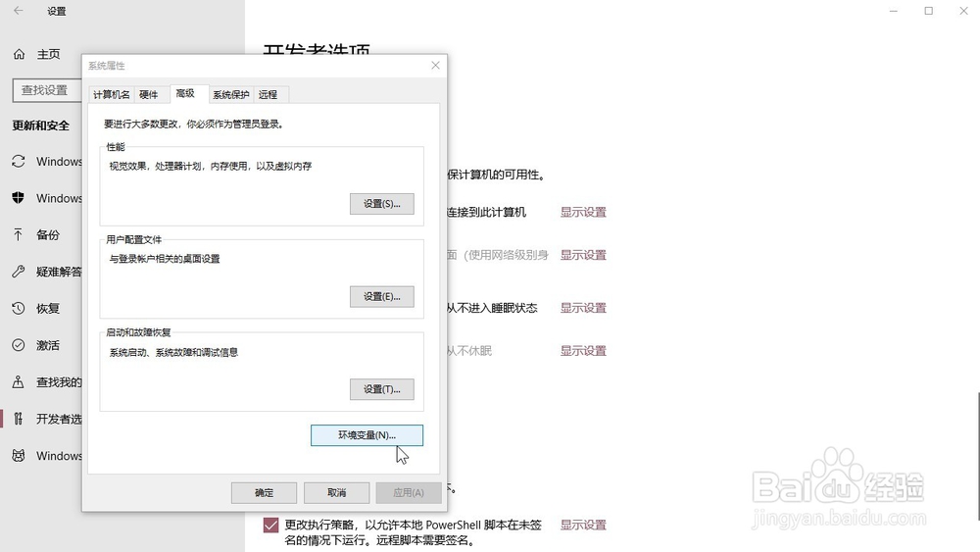Viewport: 980px width, 552px height.
Task: Select Windows Update refresh icon in sidebar
Action: [18, 162]
